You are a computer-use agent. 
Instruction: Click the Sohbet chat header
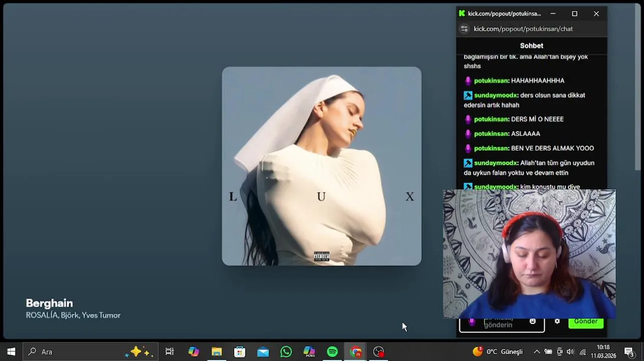532,46
